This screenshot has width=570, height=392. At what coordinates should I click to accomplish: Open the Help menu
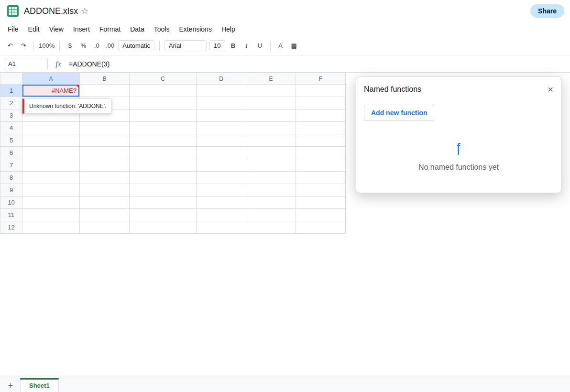tap(228, 29)
